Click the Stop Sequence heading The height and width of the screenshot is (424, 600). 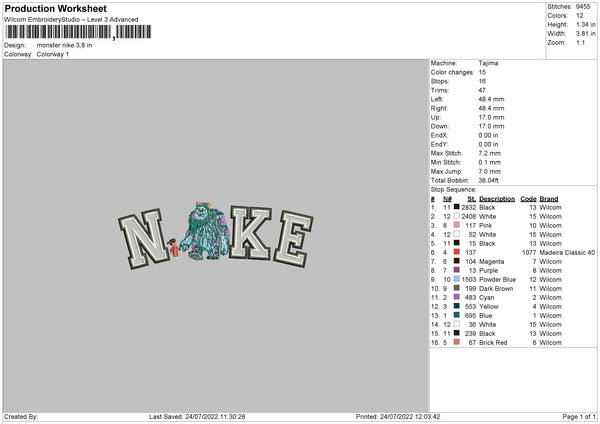pyautogui.click(x=453, y=190)
